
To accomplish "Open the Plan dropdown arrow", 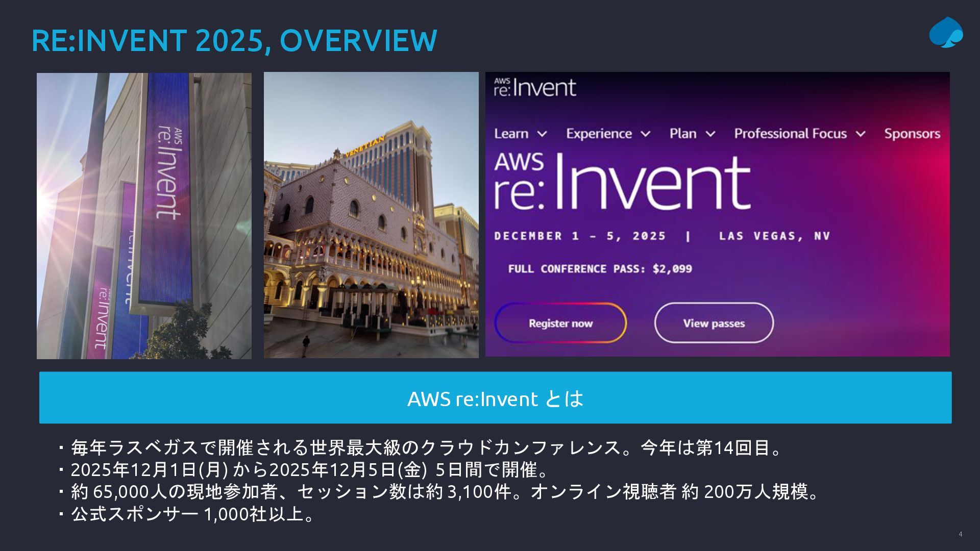I will pos(710,134).
